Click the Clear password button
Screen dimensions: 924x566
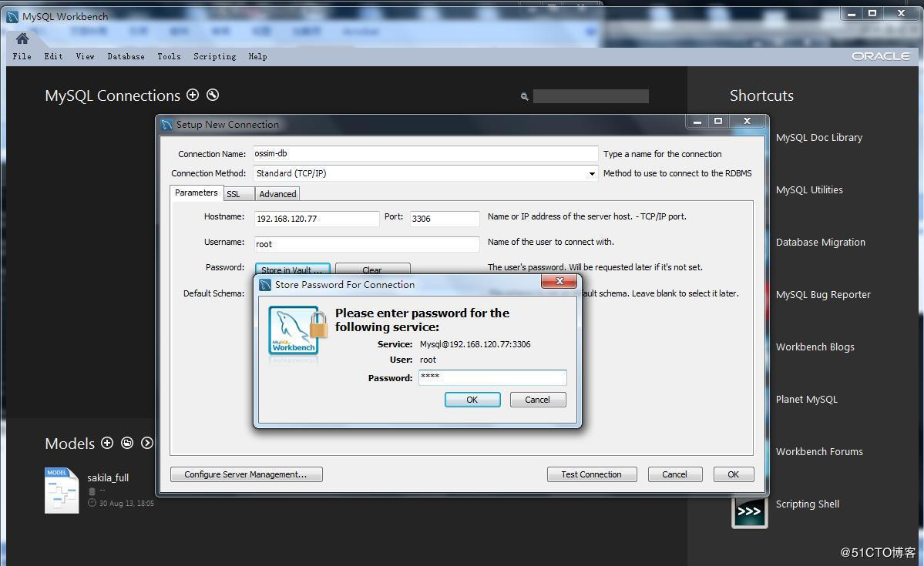372,270
